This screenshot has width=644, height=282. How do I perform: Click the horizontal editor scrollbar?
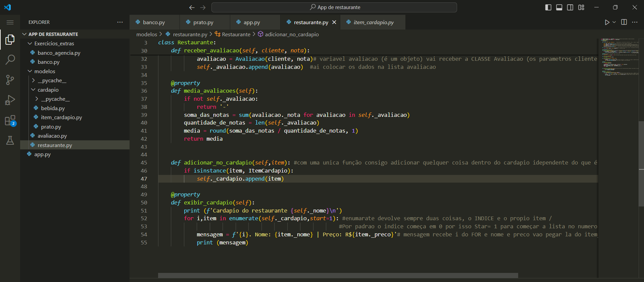pyautogui.click(x=338, y=276)
